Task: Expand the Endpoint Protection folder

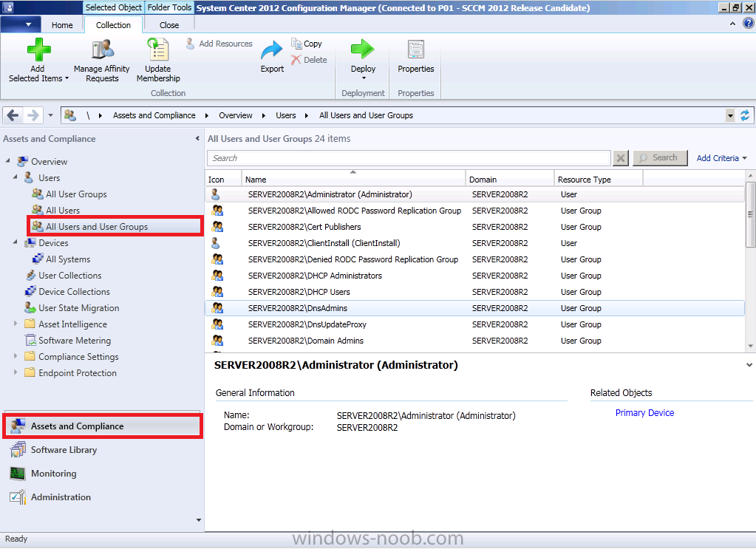Action: point(16,372)
